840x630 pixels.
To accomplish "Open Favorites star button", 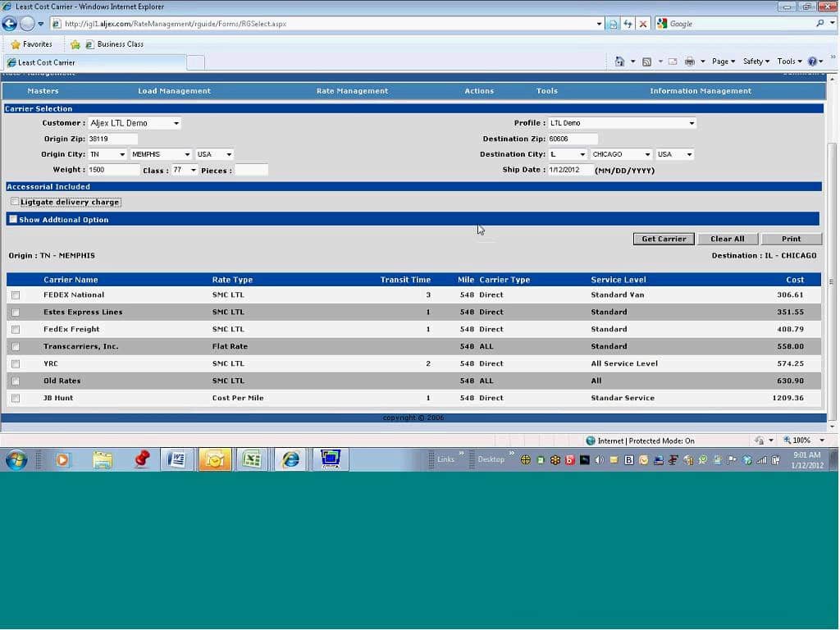I will tap(32, 44).
